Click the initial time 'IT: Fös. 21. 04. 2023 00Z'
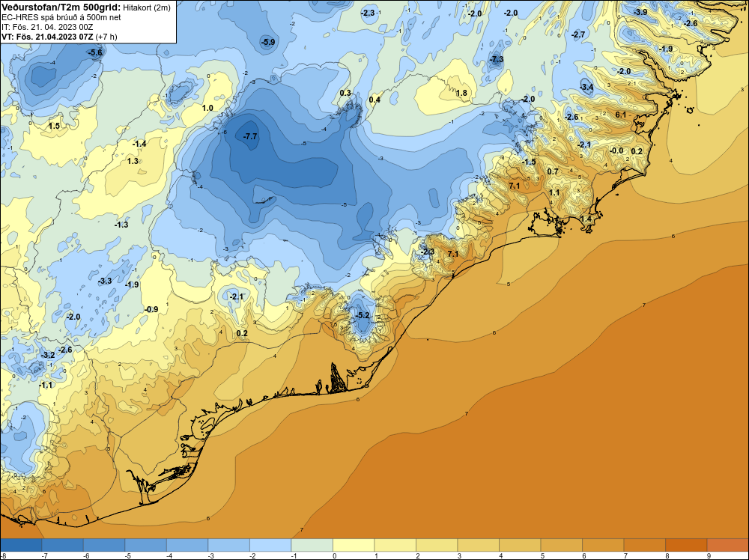Image resolution: width=749 pixels, height=560 pixels. click(47, 27)
